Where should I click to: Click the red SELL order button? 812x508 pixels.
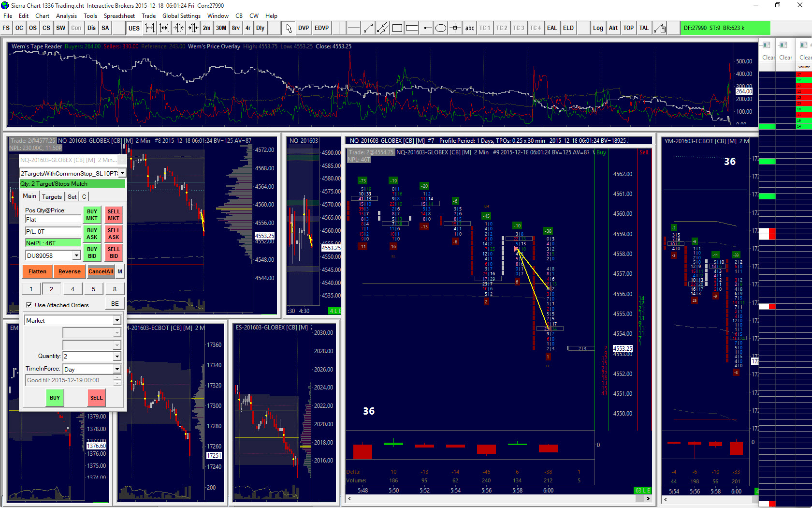point(96,398)
